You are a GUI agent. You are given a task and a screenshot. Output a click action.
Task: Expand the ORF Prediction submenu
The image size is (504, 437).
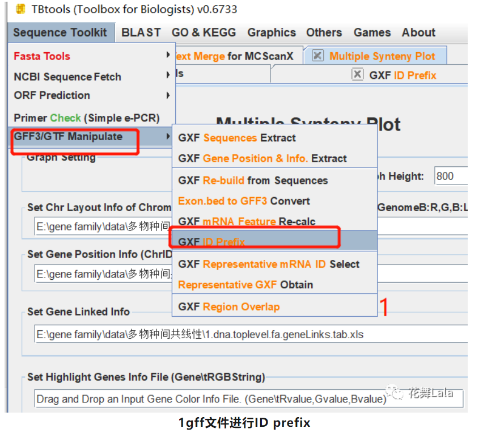(92, 95)
